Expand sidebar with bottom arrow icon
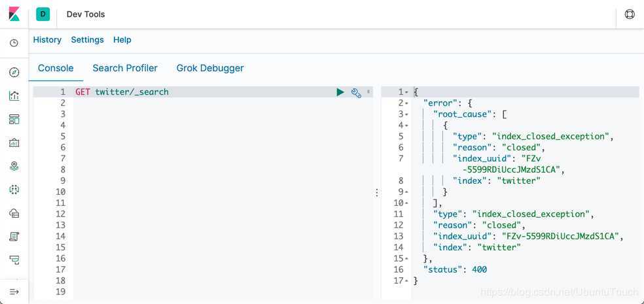This screenshot has height=304, width=644. 14,292
